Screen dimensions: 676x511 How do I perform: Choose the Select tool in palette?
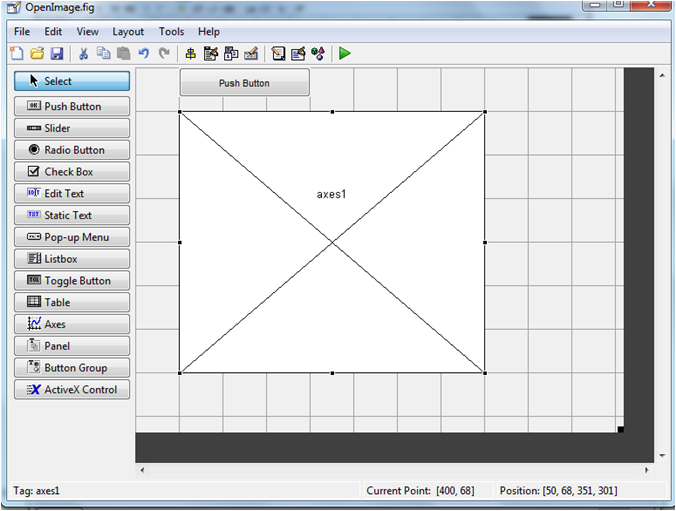tap(72, 81)
